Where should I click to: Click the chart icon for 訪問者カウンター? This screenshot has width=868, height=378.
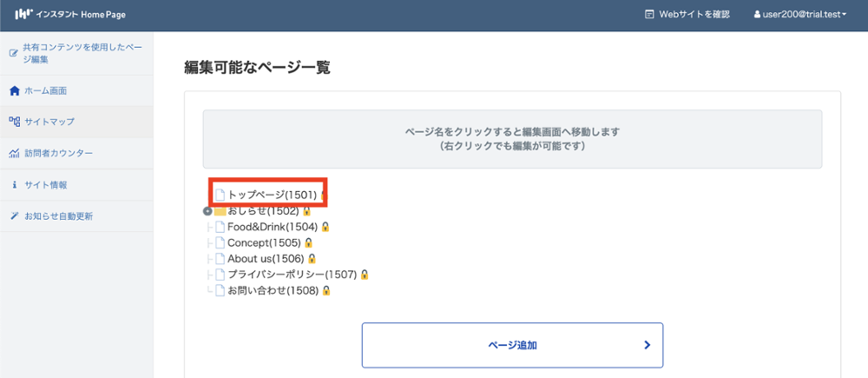14,154
